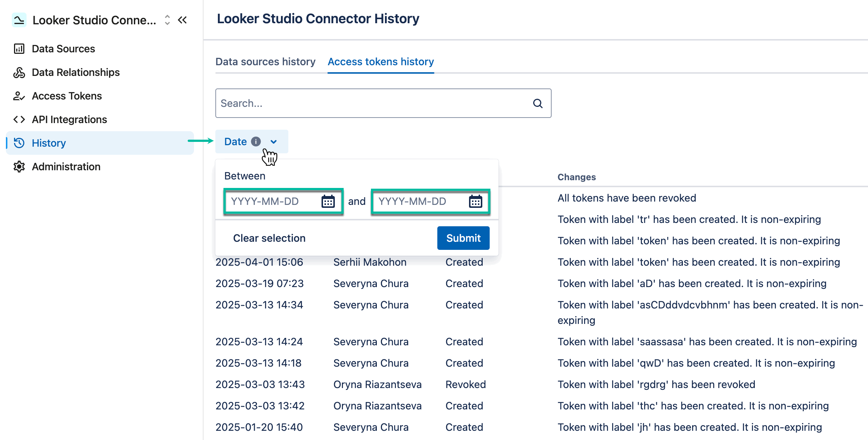
Task: Select the Data Relationships sidebar icon
Action: click(x=19, y=72)
